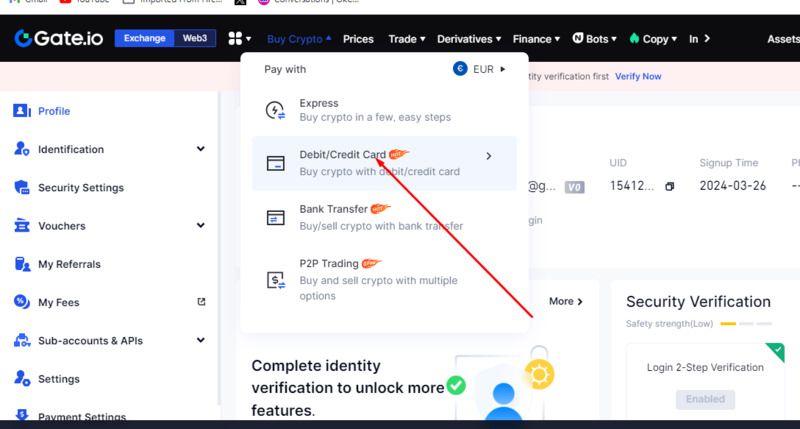
Task: Open the Buy Crypto menu
Action: [x=299, y=39]
